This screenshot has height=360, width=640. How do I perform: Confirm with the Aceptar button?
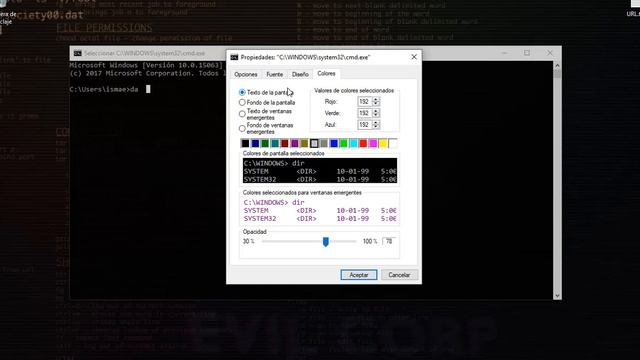359,275
